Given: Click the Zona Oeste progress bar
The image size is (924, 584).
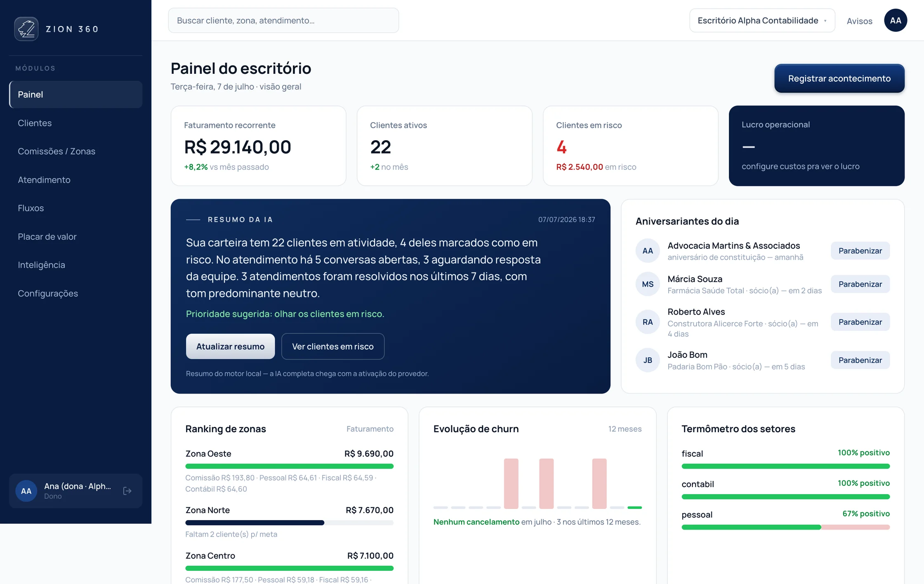Looking at the screenshot, I should pos(289,466).
